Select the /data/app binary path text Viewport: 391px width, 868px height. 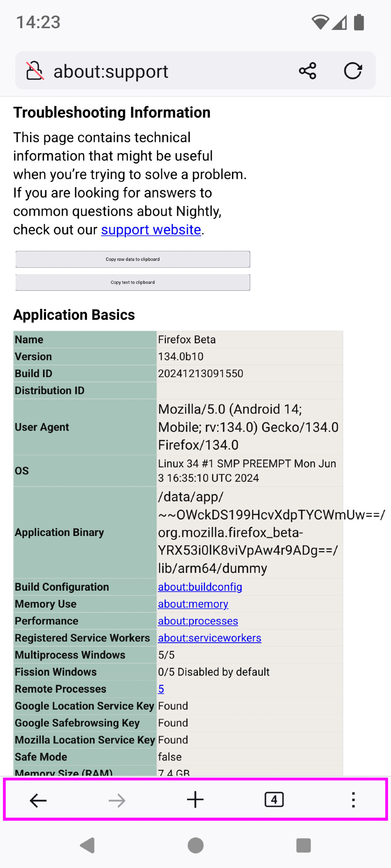[x=272, y=533]
